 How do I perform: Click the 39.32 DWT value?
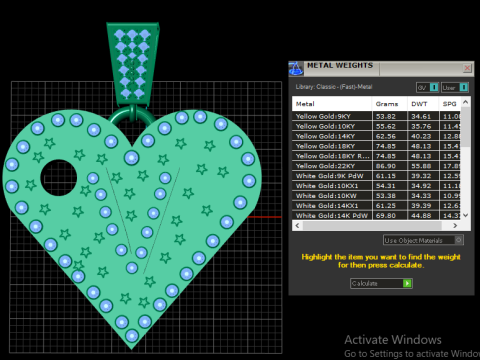[421, 176]
